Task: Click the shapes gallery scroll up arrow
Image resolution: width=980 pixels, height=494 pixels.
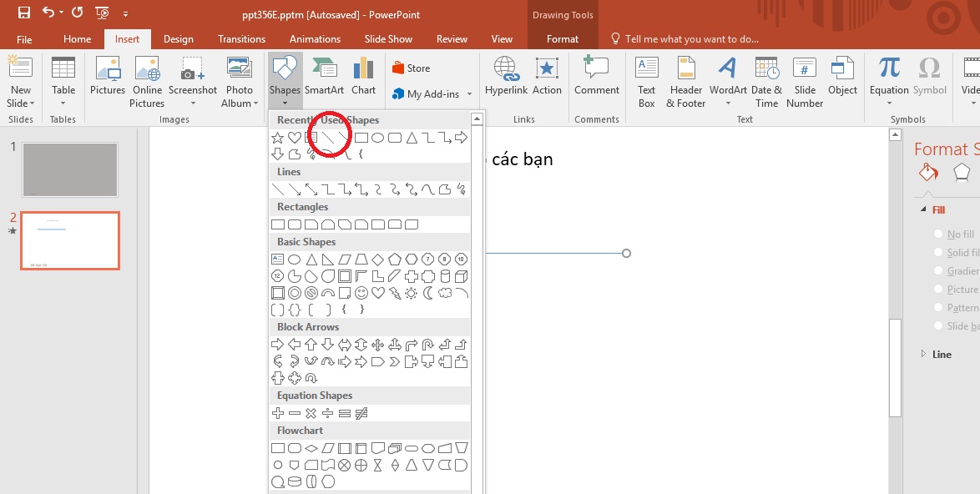Action: (x=477, y=118)
